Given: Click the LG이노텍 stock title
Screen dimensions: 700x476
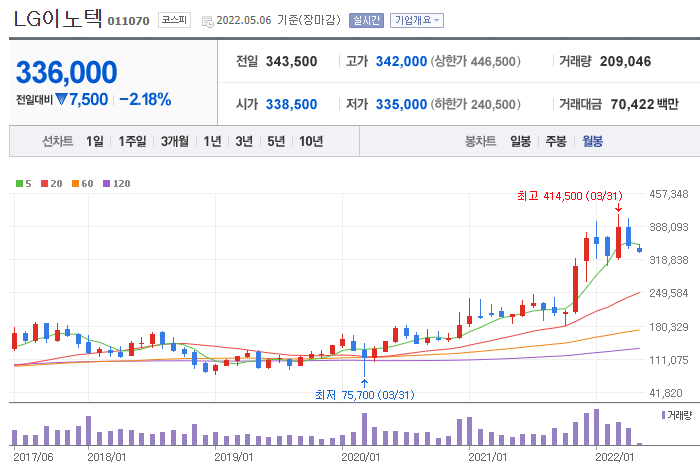Looking at the screenshot, I should [58, 19].
